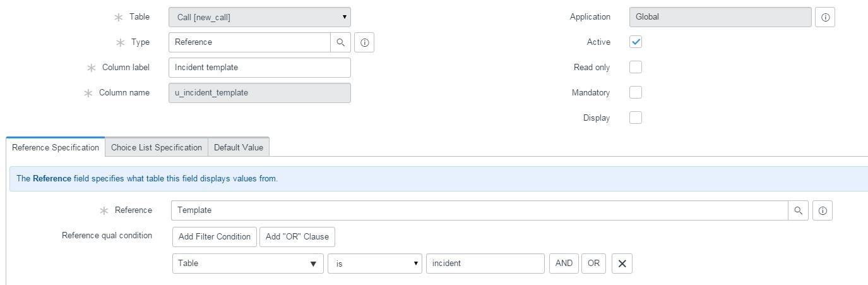Uncheck the Active checkbox

tap(636, 42)
